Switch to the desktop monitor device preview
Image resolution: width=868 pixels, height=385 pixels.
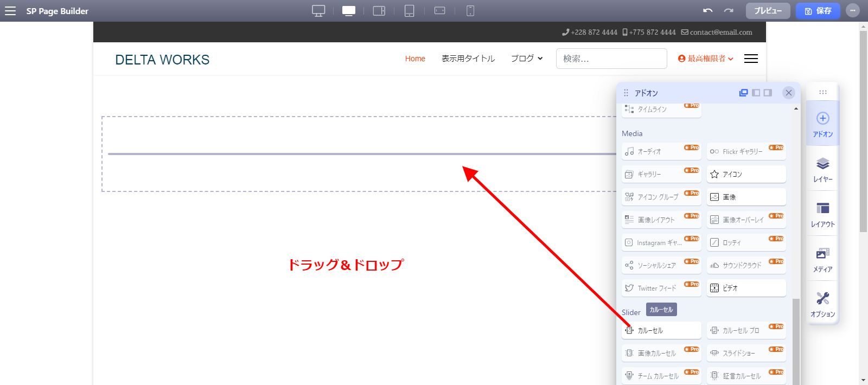coord(318,11)
